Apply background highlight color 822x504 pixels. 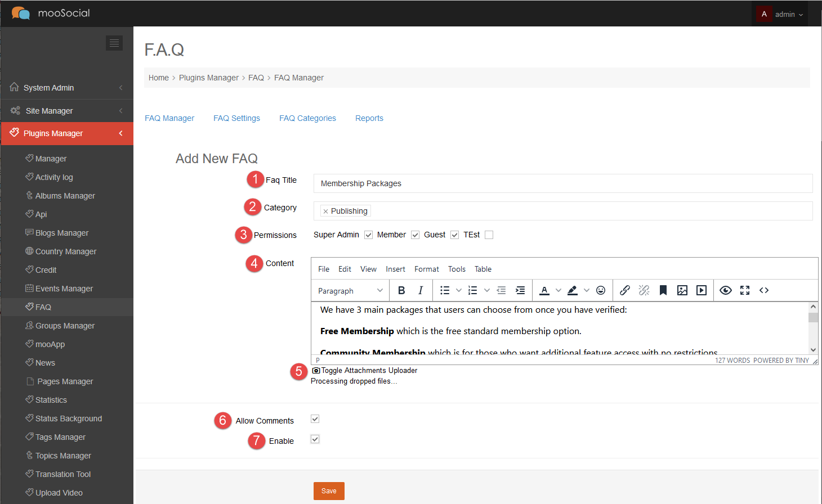(x=573, y=290)
